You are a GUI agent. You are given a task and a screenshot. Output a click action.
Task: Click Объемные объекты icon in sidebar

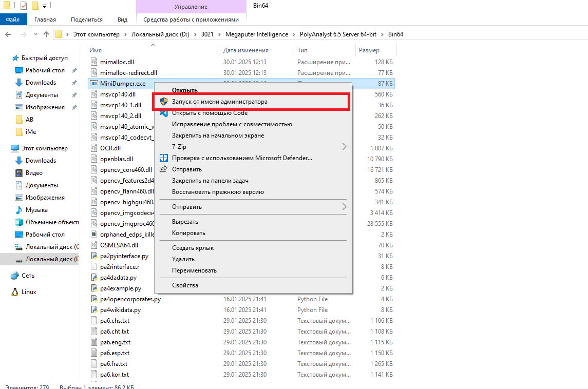point(19,222)
